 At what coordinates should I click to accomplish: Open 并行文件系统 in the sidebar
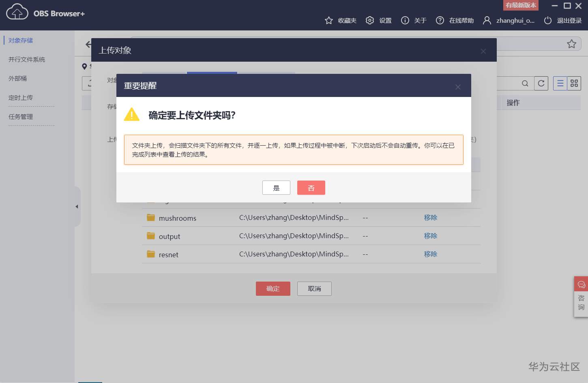click(x=27, y=60)
